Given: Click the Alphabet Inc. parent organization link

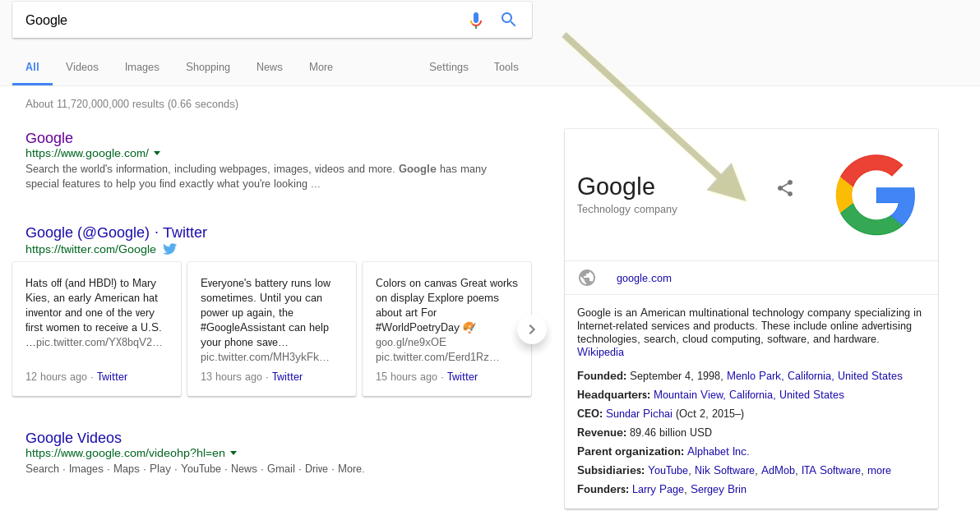Looking at the screenshot, I should click(718, 452).
